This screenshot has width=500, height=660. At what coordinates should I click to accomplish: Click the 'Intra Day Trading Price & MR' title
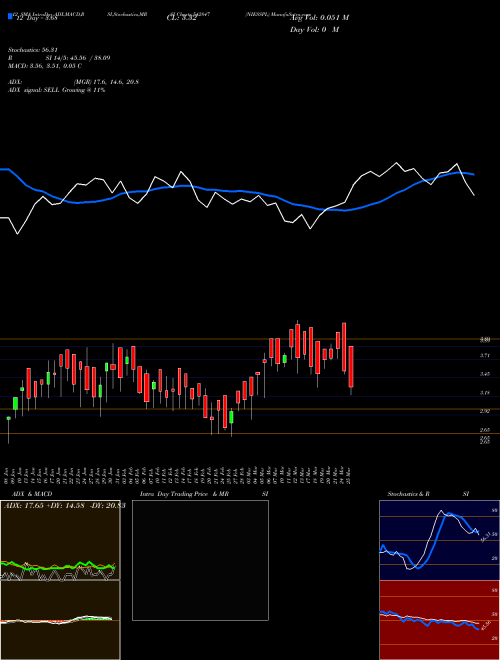pyautogui.click(x=184, y=494)
